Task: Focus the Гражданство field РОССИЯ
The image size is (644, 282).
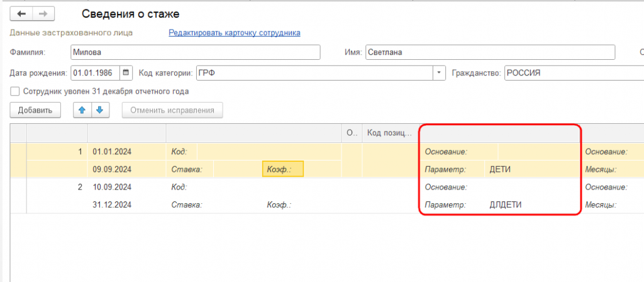Action: tap(574, 73)
